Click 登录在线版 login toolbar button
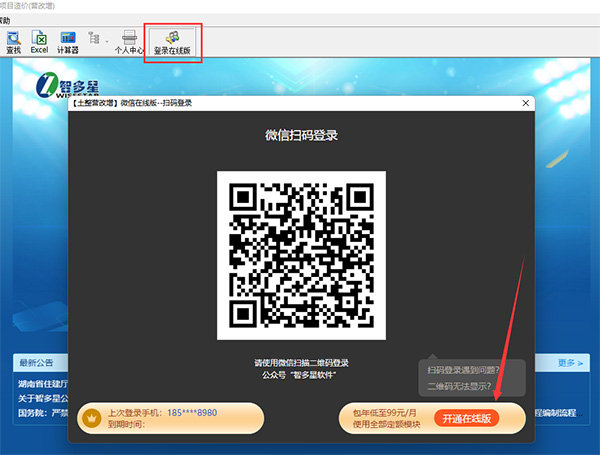Viewport: 600px width, 455px height. (174, 42)
